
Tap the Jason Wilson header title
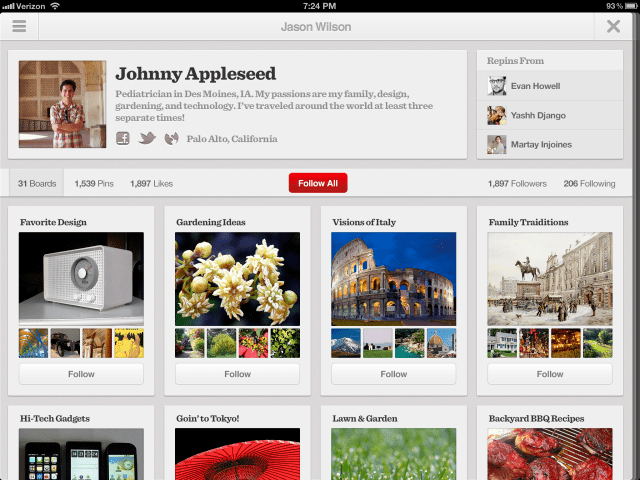(316, 27)
